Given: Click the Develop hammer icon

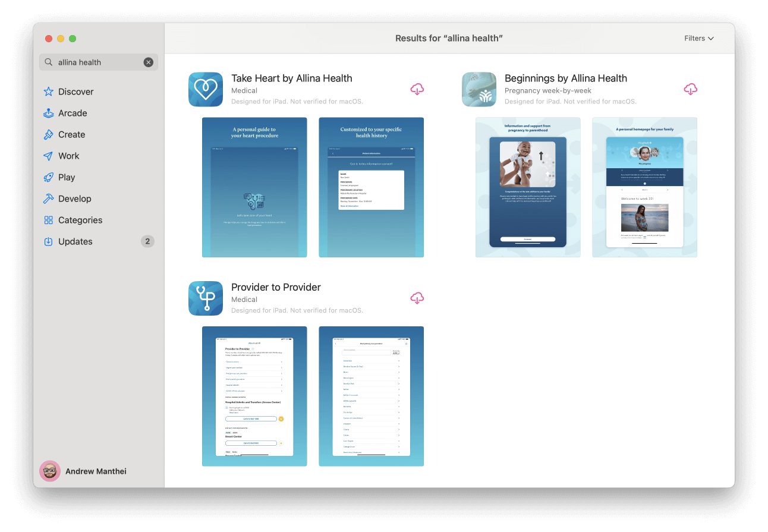Looking at the screenshot, I should (x=49, y=199).
